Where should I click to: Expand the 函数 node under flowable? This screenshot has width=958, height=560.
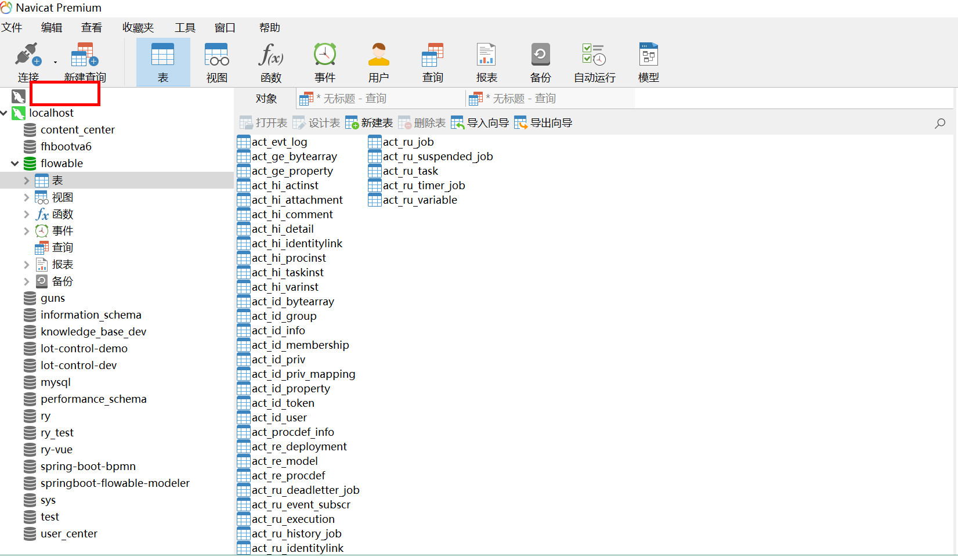coord(26,214)
